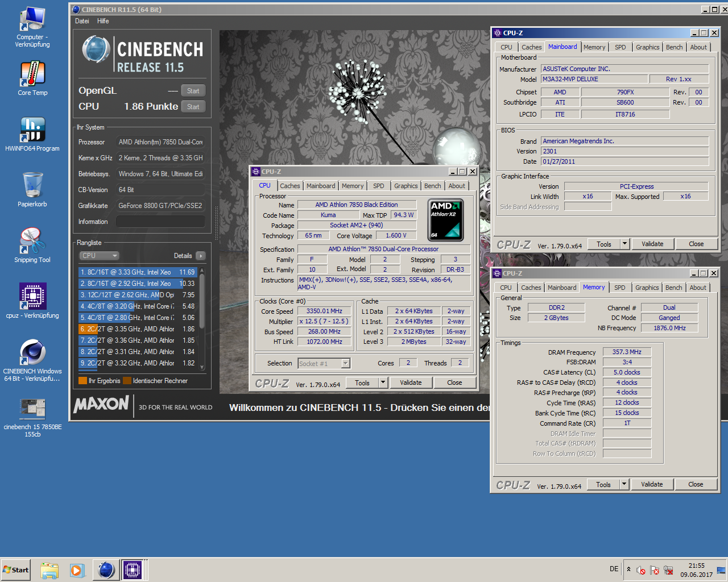Click the AMD Athlon X2 processor logo
Screen dimensions: 728x582
pyautogui.click(x=445, y=219)
